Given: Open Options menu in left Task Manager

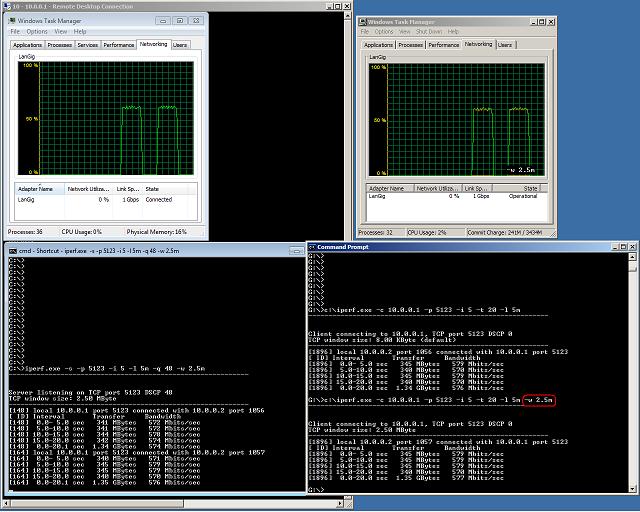Looking at the screenshot, I should [x=37, y=31].
